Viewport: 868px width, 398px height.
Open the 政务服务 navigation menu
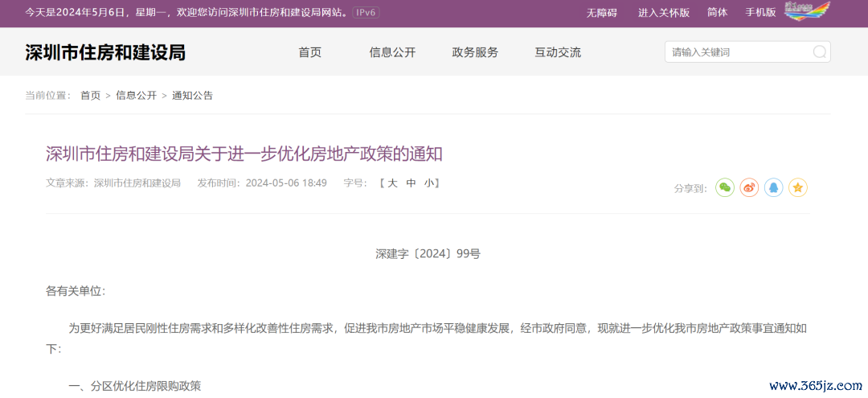pyautogui.click(x=475, y=52)
